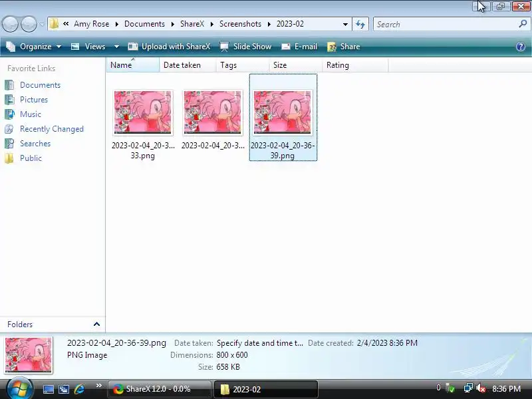Sort by the Date taken column header
The width and height of the screenshot is (532, 399).
click(x=188, y=65)
